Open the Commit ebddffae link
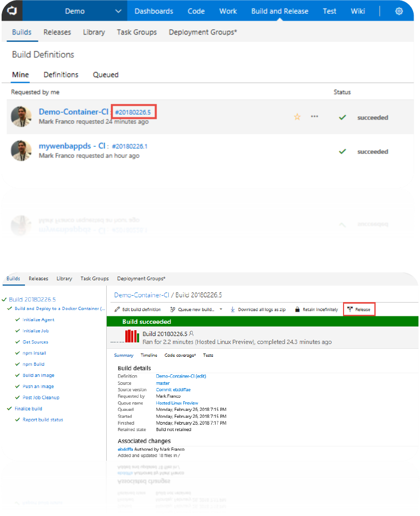 [x=173, y=390]
